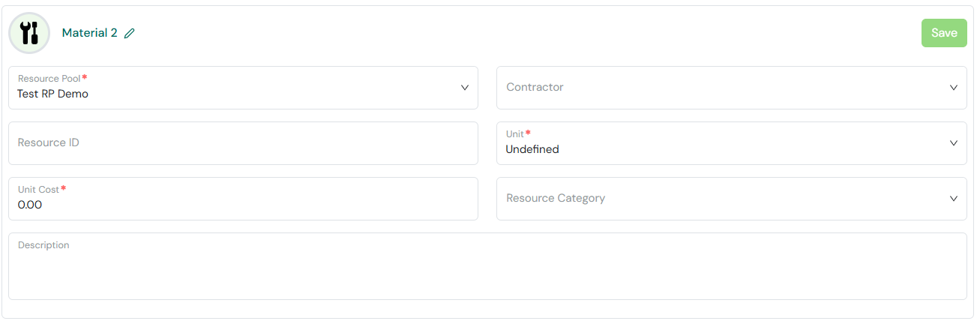
Task: Focus the Resource ID input field
Action: pos(243,143)
